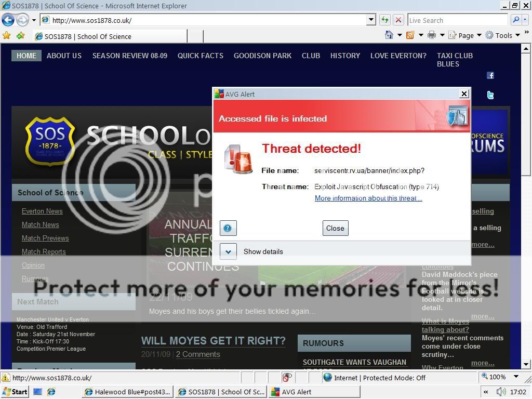Launch Internet Explorer from quick launch

coord(51,392)
